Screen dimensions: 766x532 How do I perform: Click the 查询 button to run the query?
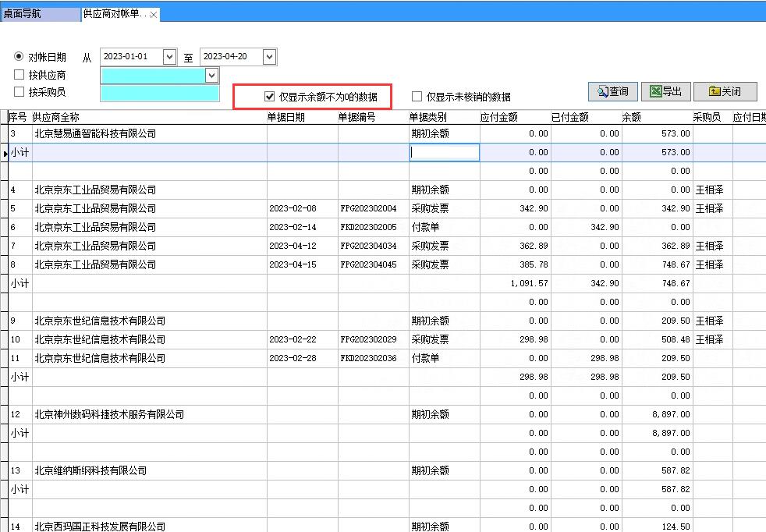tap(612, 91)
